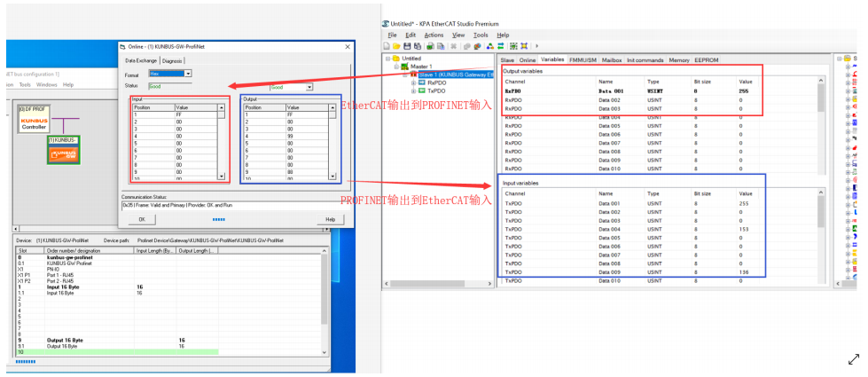868x377 pixels.
Task: Click the slot table scroll-down arrow
Action: coord(324,352)
